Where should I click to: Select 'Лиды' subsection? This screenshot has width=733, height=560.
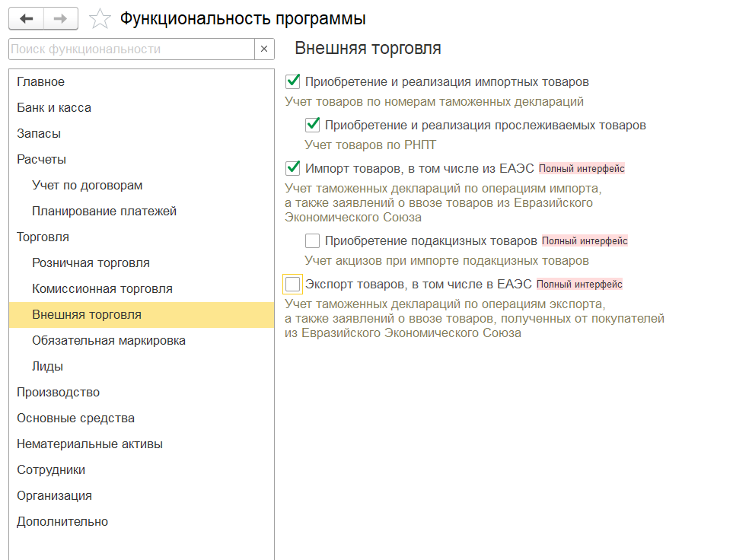(141, 367)
